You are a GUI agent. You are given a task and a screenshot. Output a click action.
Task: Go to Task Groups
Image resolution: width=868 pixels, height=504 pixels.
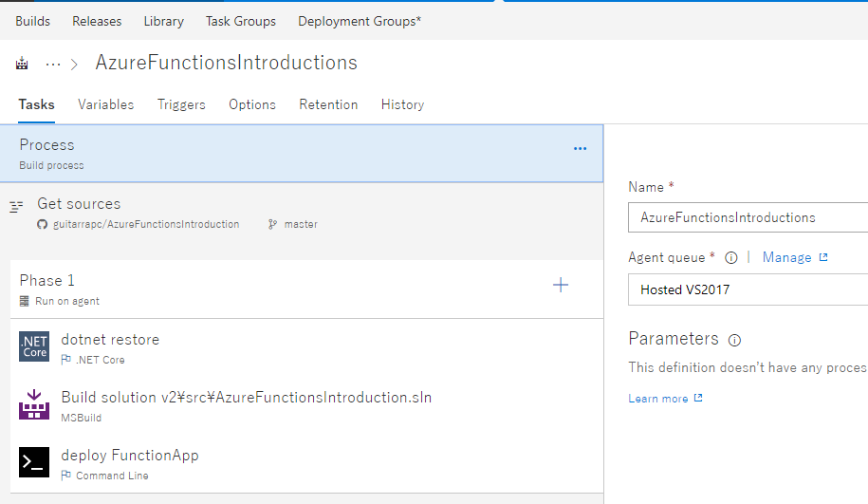[241, 21]
